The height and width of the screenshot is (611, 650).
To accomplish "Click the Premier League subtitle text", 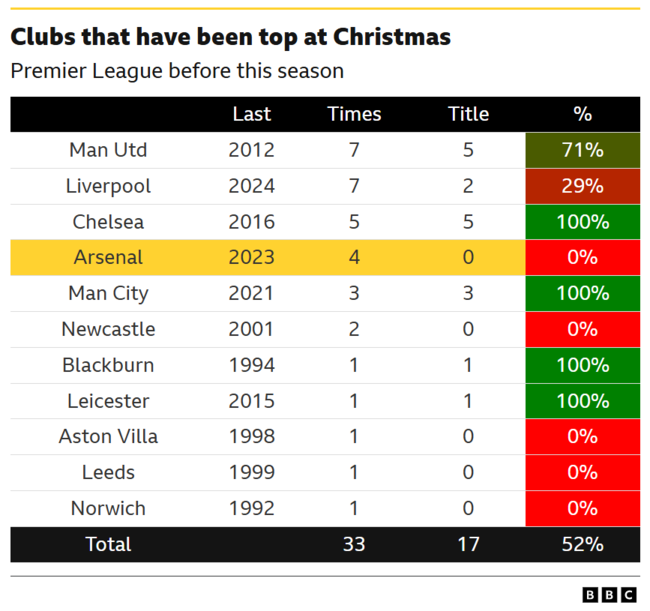I will point(177,71).
